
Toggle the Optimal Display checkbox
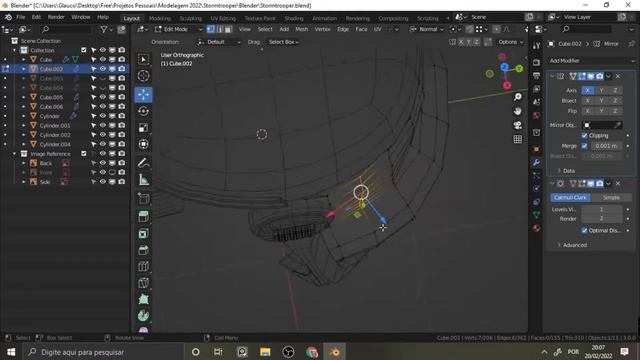[x=584, y=231]
